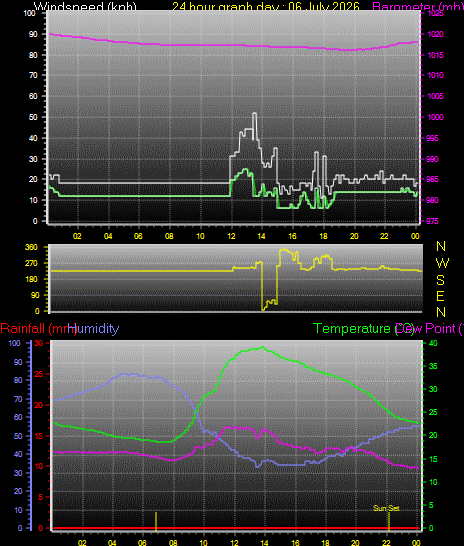Click the green 35 temperature axis value
The height and width of the screenshot is (546, 464).
pyautogui.click(x=433, y=366)
